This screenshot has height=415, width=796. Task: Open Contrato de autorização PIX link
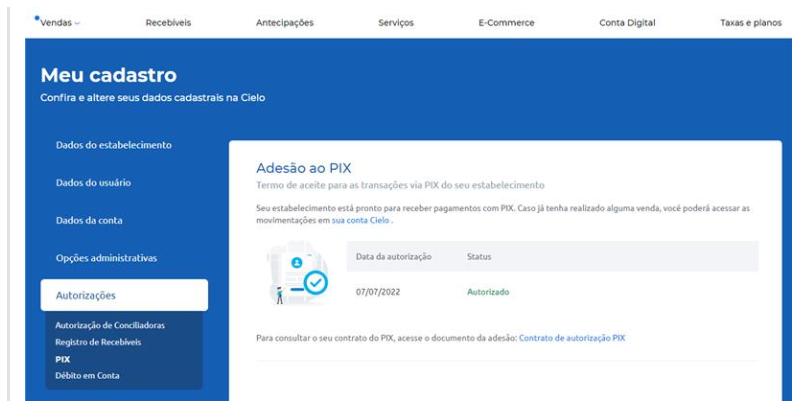(x=571, y=338)
